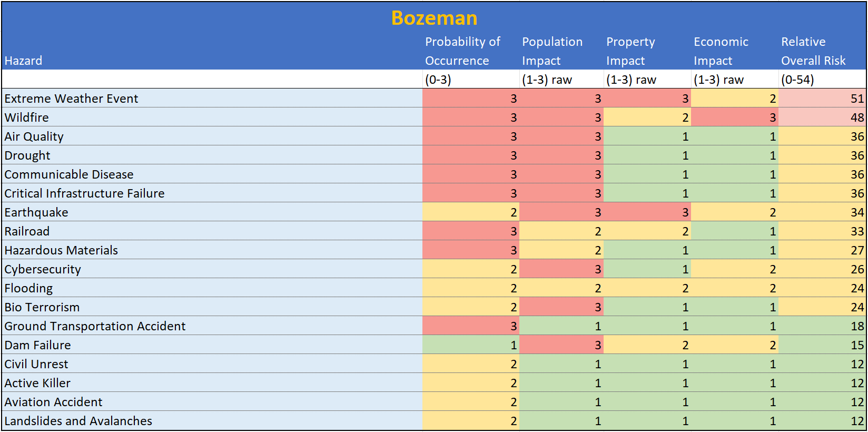The width and height of the screenshot is (868, 432).
Task: Select the overall risk value 51
Action: click(x=857, y=99)
